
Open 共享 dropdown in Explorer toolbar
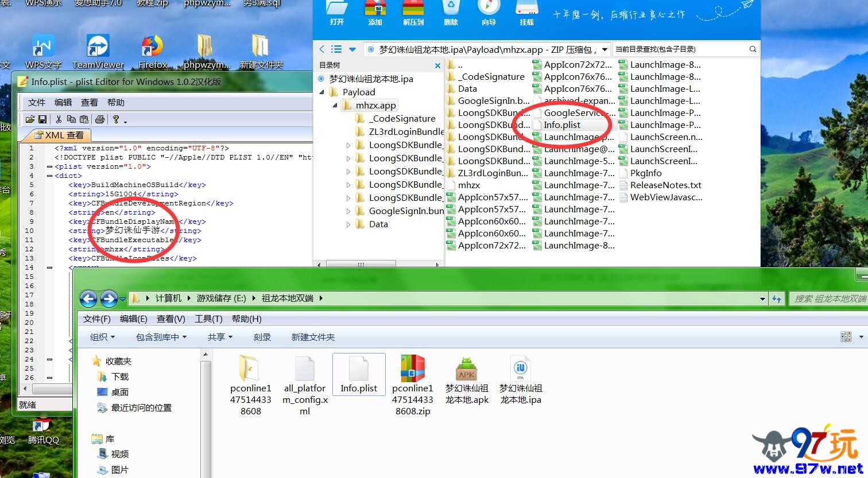pos(220,337)
